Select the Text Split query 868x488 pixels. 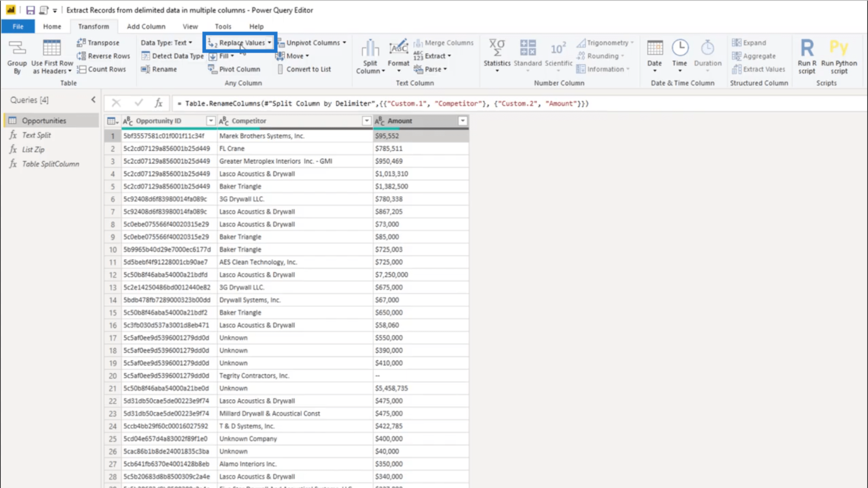pos(51,135)
